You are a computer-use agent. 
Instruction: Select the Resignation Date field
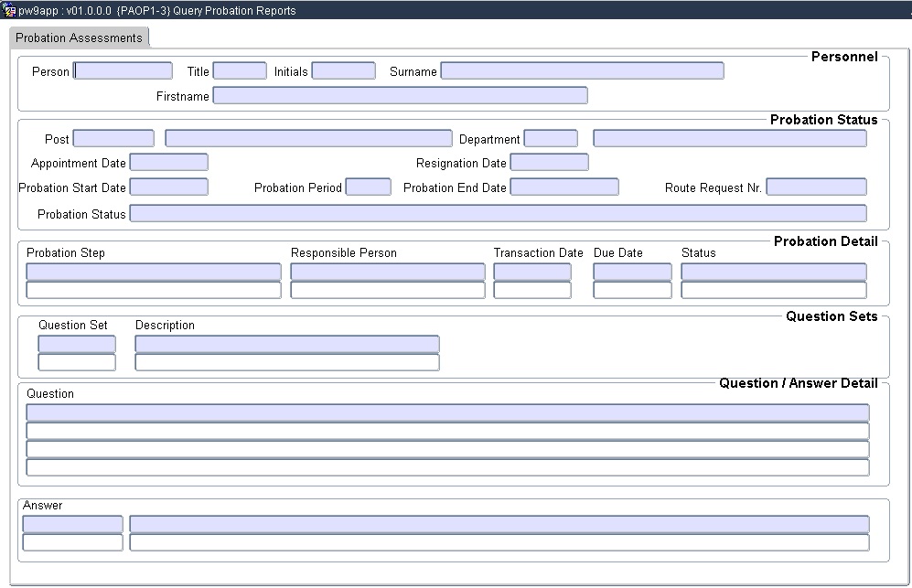(x=549, y=163)
